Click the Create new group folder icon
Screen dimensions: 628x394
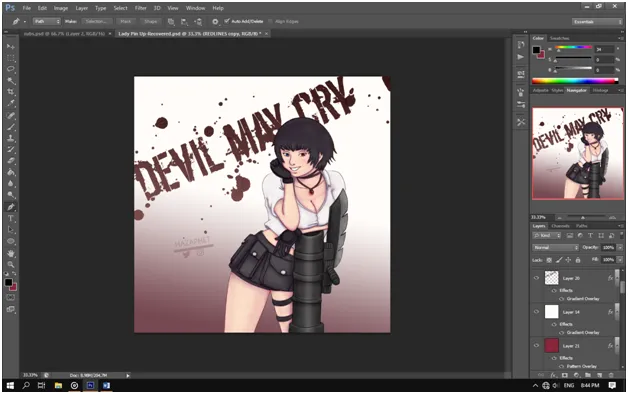tap(588, 375)
